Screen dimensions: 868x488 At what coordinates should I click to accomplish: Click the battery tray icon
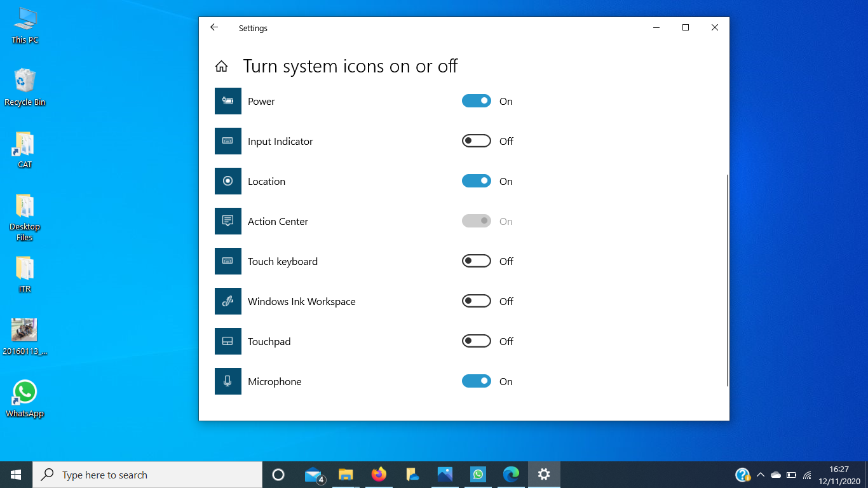tap(791, 475)
